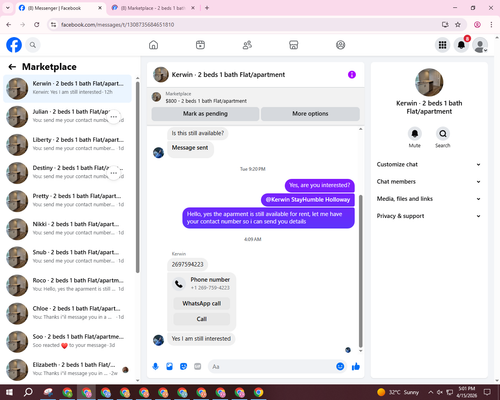The height and width of the screenshot is (400, 500).
Task: Reload the page in browser
Action: coord(37,24)
